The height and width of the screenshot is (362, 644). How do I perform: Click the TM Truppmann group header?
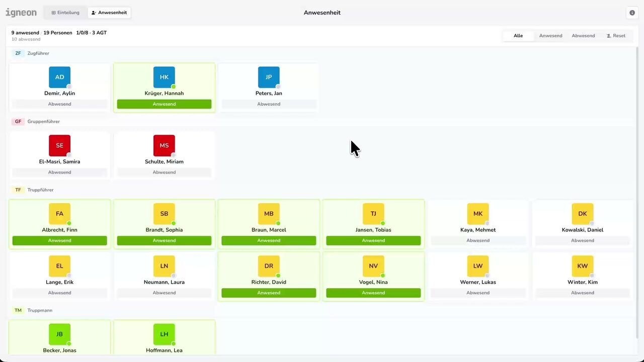(33, 311)
